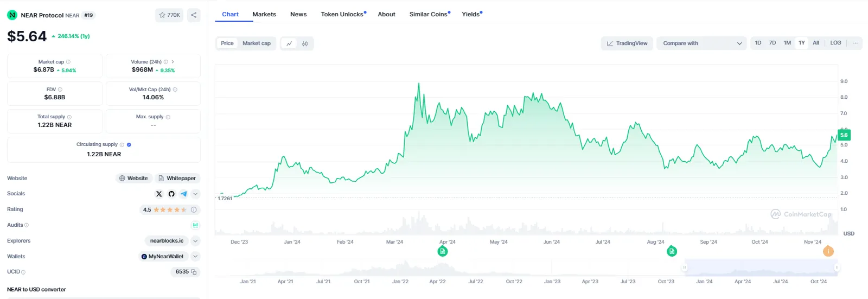The width and height of the screenshot is (868, 299).
Task: Open the Compare with dropdown
Action: [701, 43]
